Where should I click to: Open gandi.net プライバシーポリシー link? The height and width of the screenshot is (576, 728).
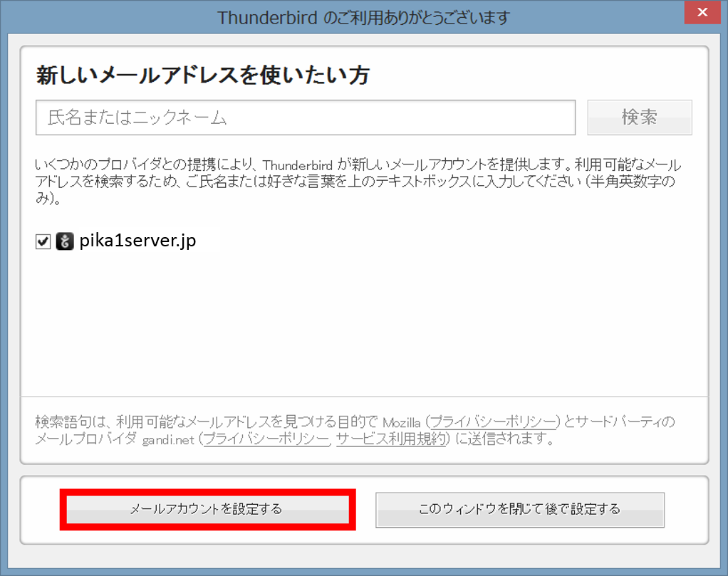(x=266, y=439)
